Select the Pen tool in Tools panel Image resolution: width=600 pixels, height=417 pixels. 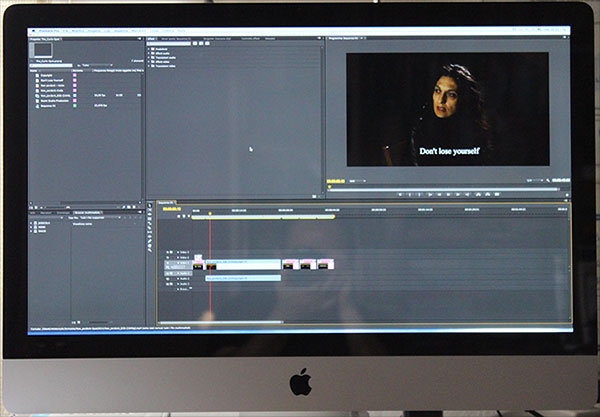click(150, 240)
